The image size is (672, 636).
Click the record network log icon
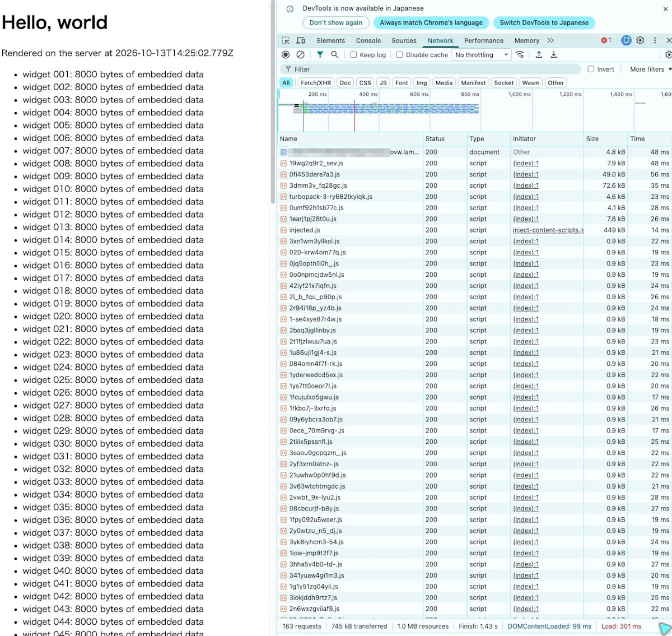click(286, 55)
